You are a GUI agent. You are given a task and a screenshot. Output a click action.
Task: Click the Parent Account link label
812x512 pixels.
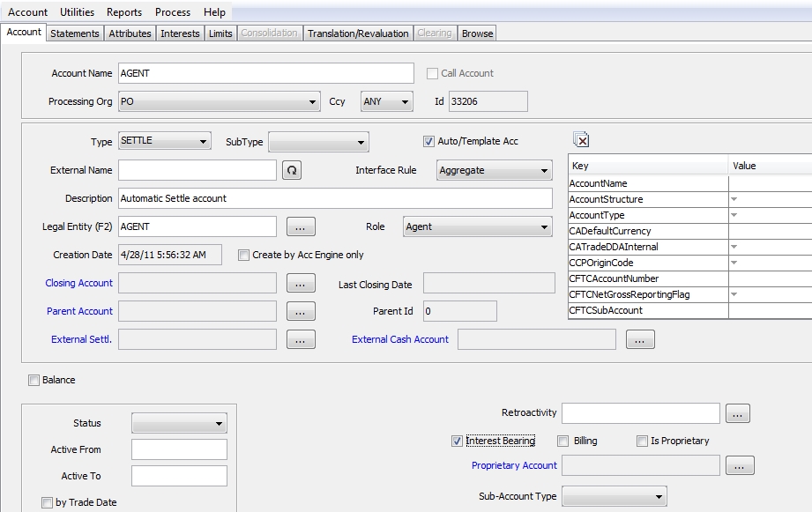point(79,311)
